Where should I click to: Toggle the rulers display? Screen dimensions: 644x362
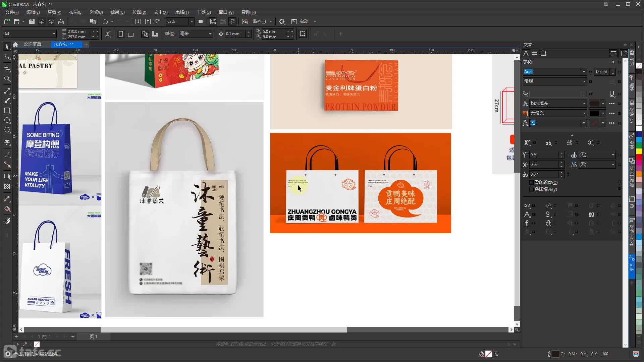(x=213, y=21)
